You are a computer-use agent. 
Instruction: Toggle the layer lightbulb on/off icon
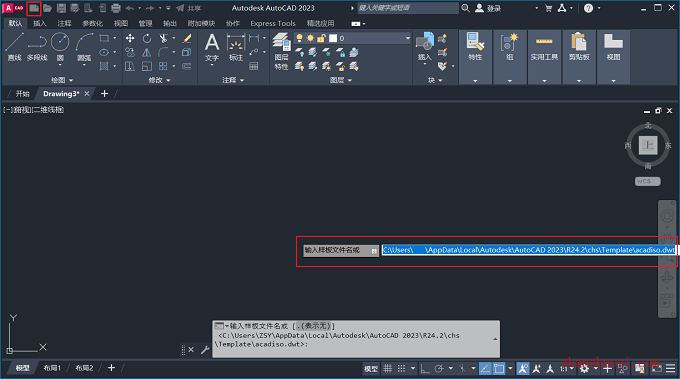299,38
